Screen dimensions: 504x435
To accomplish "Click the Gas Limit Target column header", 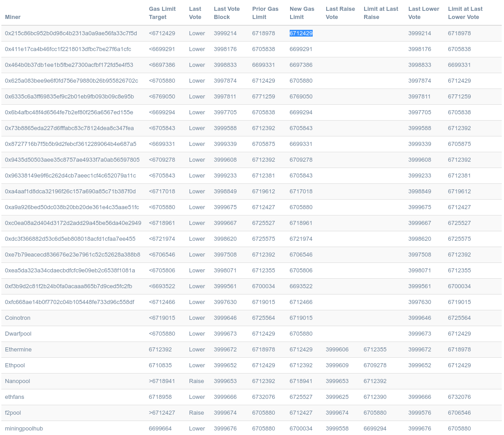I will click(x=162, y=13).
